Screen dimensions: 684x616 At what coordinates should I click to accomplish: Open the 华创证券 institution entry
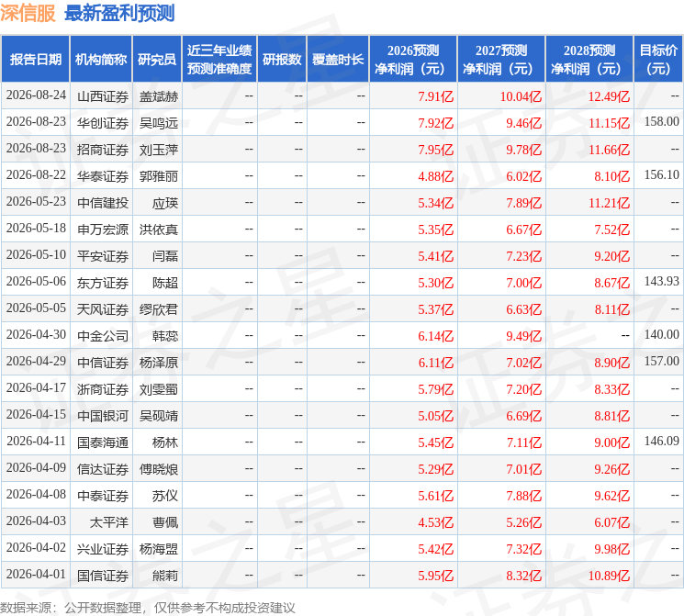[x=103, y=123]
